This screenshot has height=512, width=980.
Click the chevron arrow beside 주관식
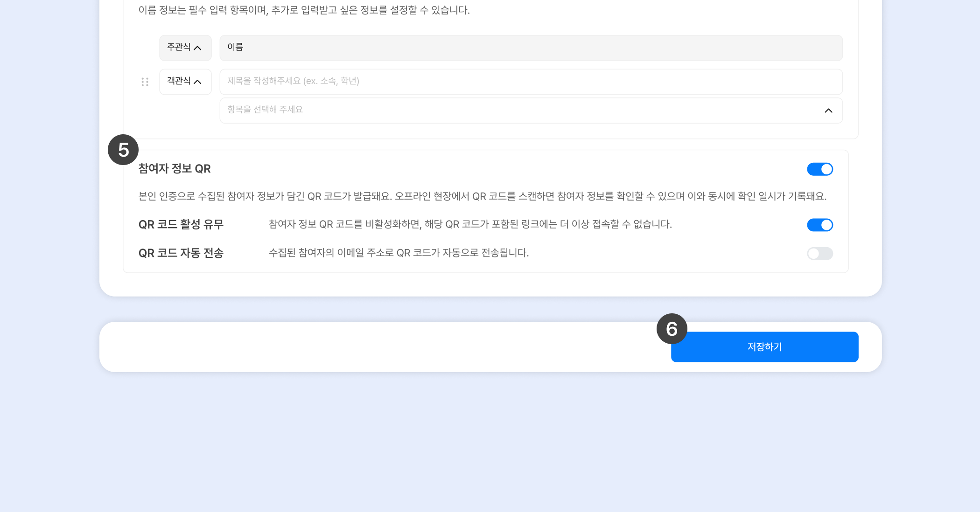pyautogui.click(x=197, y=48)
